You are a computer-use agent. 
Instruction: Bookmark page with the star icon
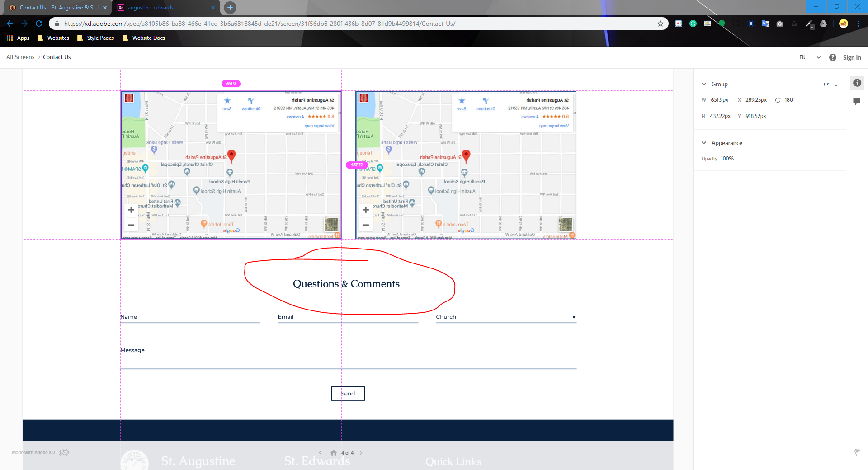pos(660,23)
